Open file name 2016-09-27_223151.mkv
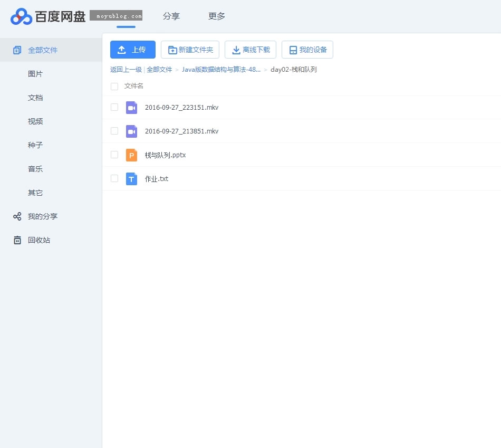 [182, 108]
